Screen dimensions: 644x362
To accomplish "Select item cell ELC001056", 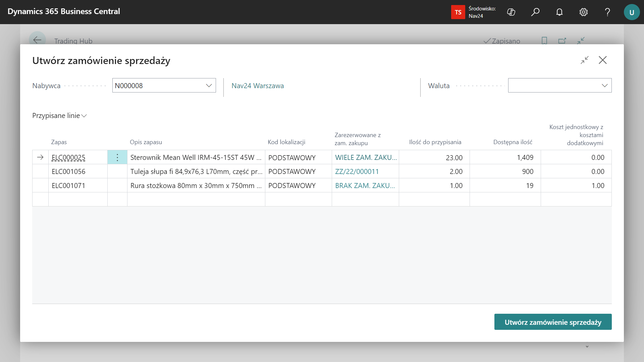I will pyautogui.click(x=78, y=171).
